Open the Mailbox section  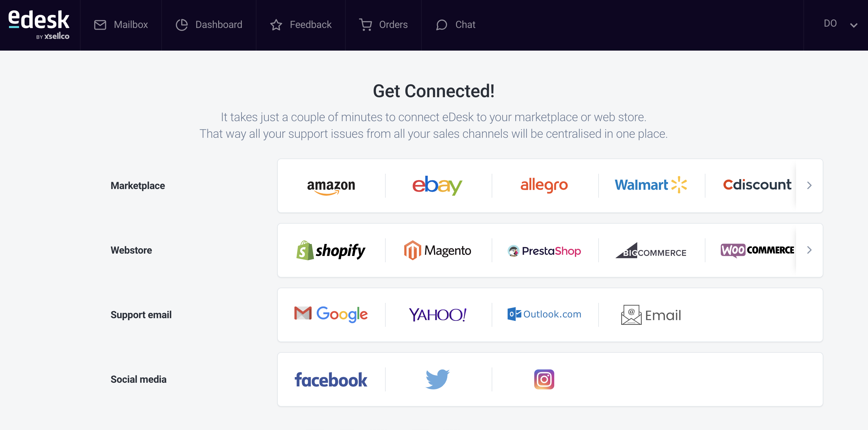[x=121, y=25]
